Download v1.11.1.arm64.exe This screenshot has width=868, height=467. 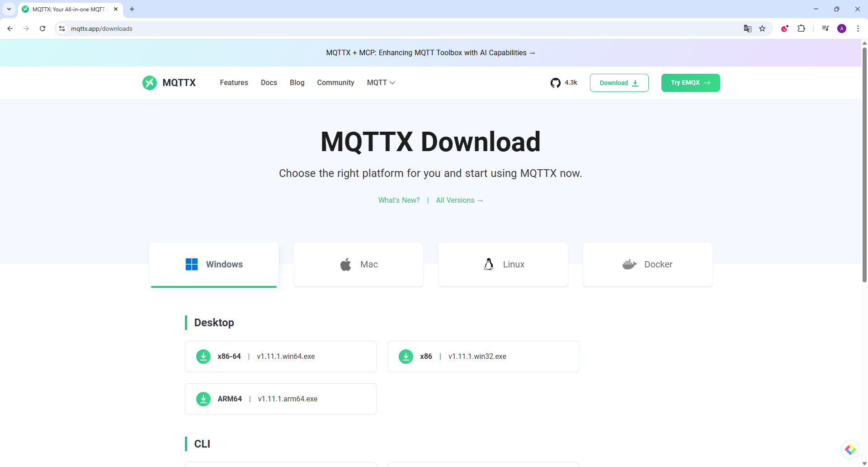[281, 399]
